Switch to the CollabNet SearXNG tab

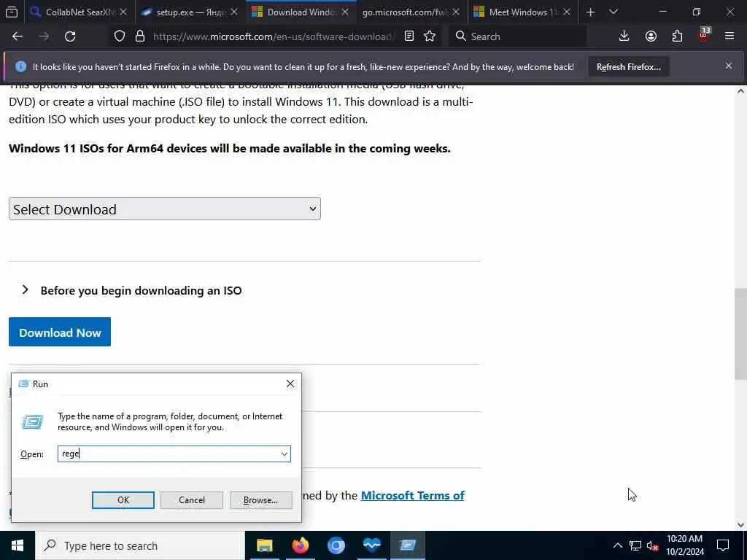pyautogui.click(x=80, y=12)
